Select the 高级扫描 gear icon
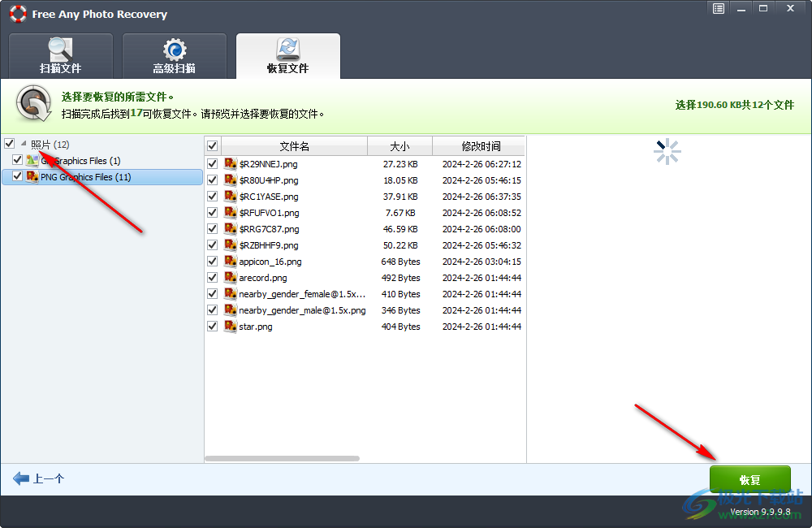 [x=174, y=50]
